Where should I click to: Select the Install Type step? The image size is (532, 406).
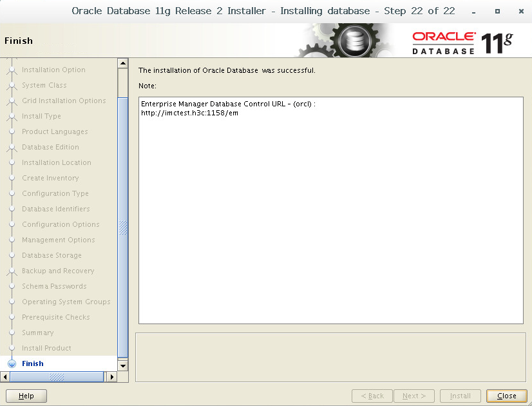pyautogui.click(x=41, y=116)
